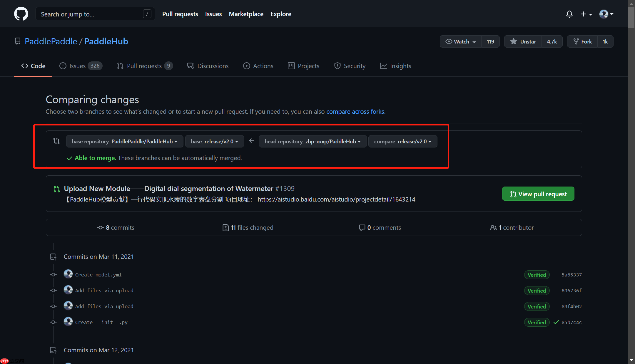Click the page vertical scrollbar thumb
Screen dimensions: 635x364
pos(631,18)
